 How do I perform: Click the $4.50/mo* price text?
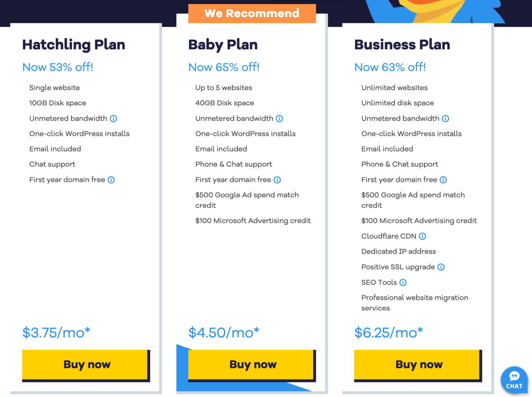[224, 333]
